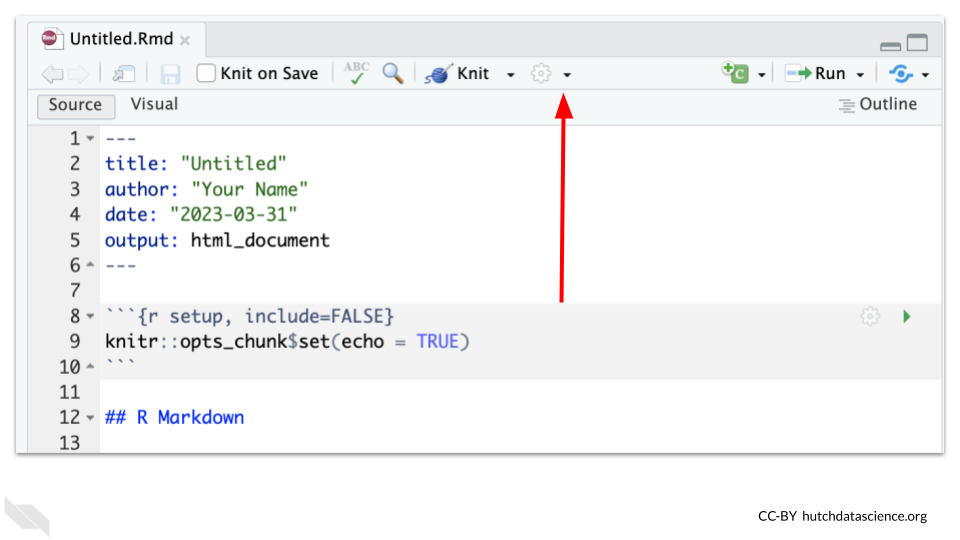This screenshot has height=540, width=960.
Task: Run the setup chunk with green play arrow
Action: coord(907,317)
